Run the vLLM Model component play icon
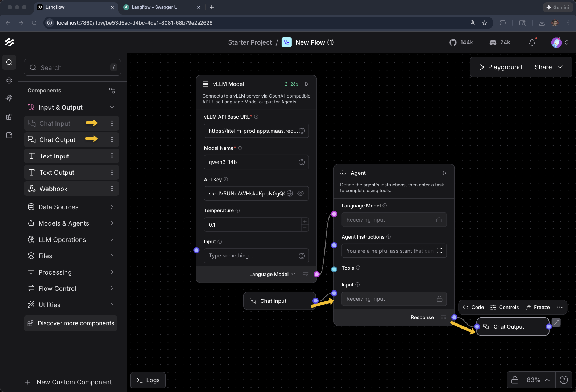 click(307, 84)
